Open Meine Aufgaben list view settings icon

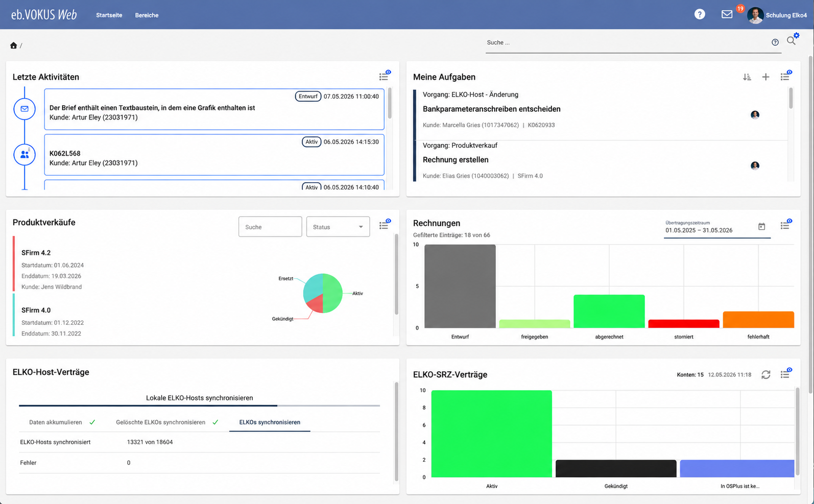click(785, 76)
